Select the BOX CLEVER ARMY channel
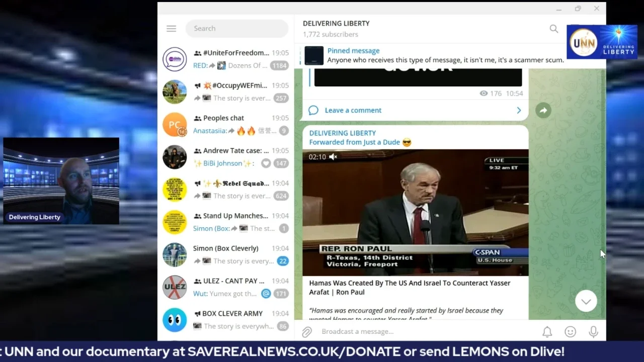644x362 pixels. 226,320
